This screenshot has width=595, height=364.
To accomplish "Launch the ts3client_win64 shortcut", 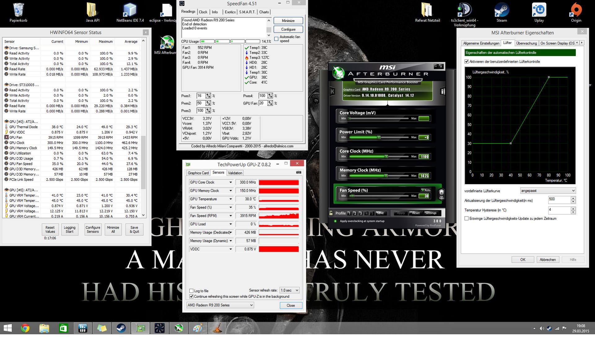I will (x=464, y=15).
